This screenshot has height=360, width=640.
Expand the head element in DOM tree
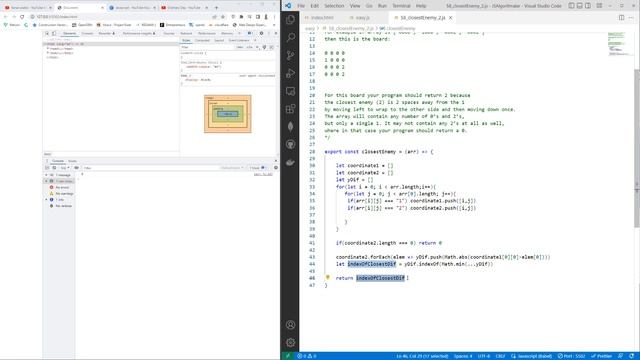pos(48,49)
